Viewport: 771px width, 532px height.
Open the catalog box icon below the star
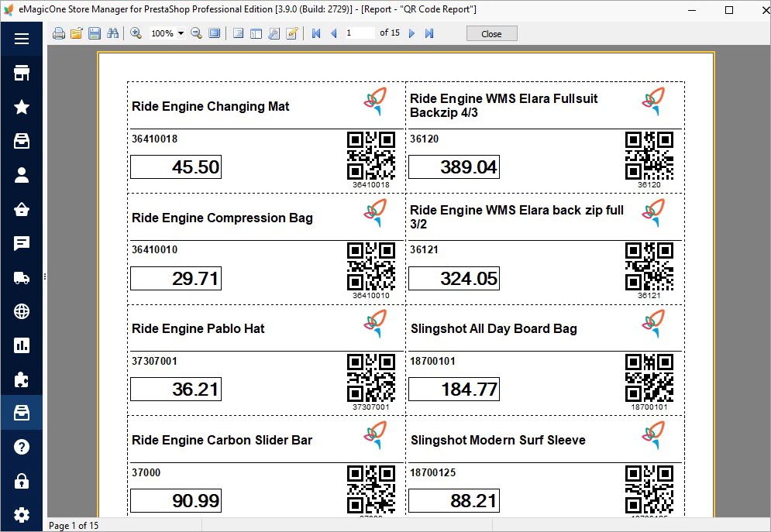[x=22, y=142]
